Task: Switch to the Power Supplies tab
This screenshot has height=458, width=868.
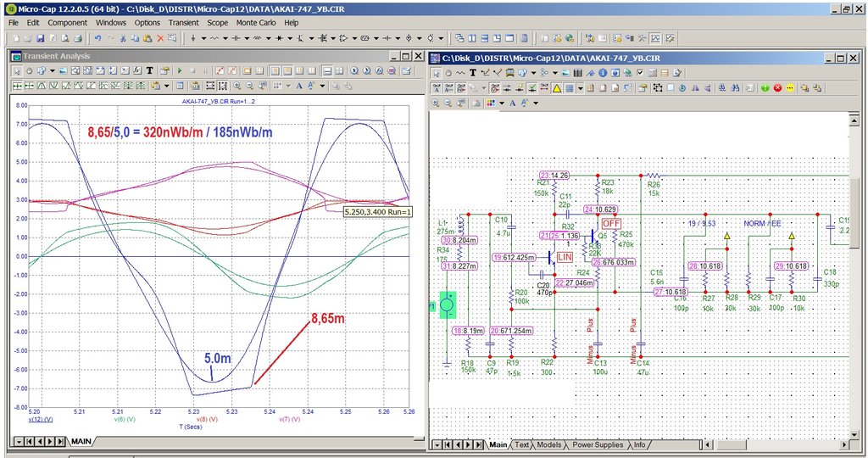Action: [598, 444]
